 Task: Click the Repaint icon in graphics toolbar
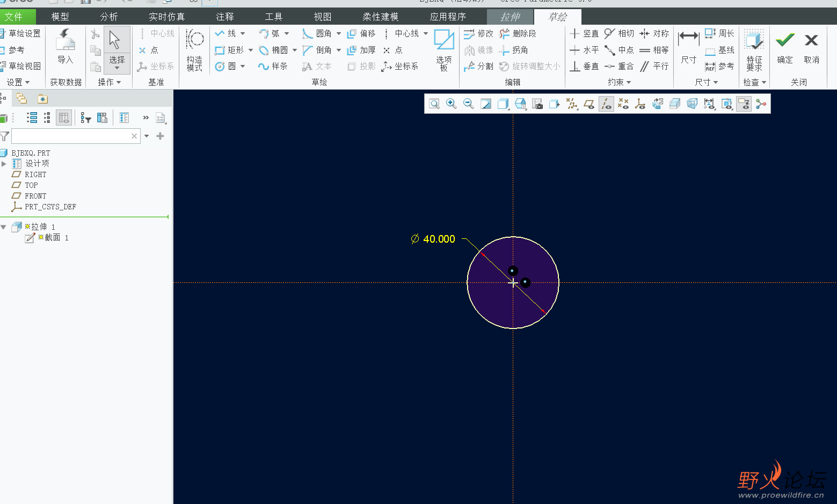(486, 104)
